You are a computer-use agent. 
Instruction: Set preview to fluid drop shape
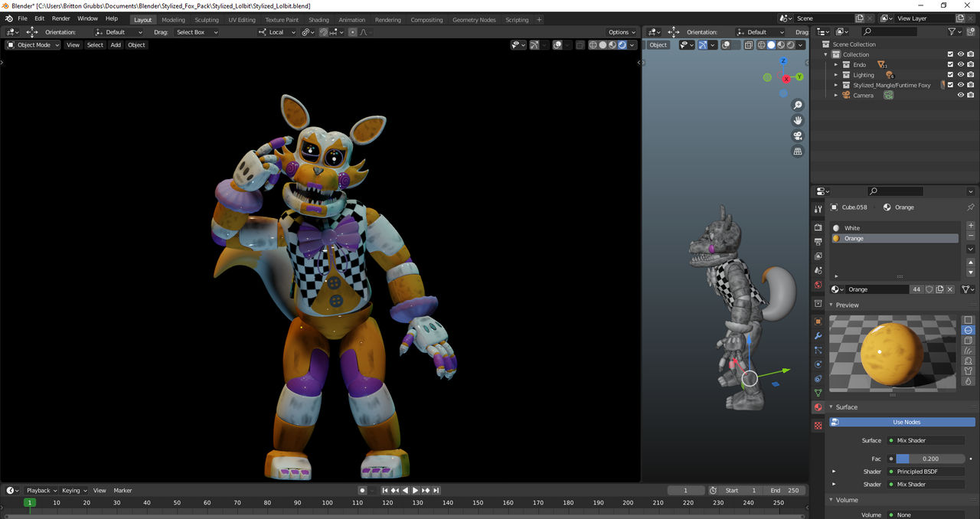(969, 380)
